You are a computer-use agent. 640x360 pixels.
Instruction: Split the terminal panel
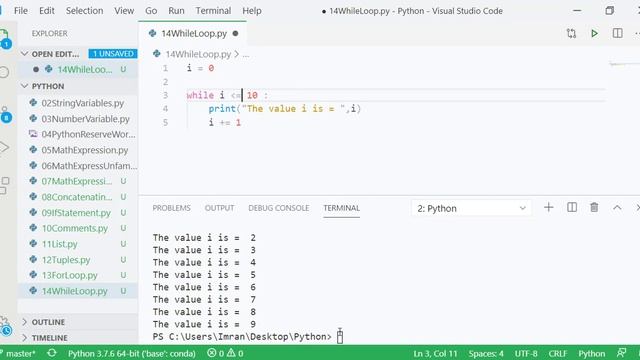click(572, 208)
